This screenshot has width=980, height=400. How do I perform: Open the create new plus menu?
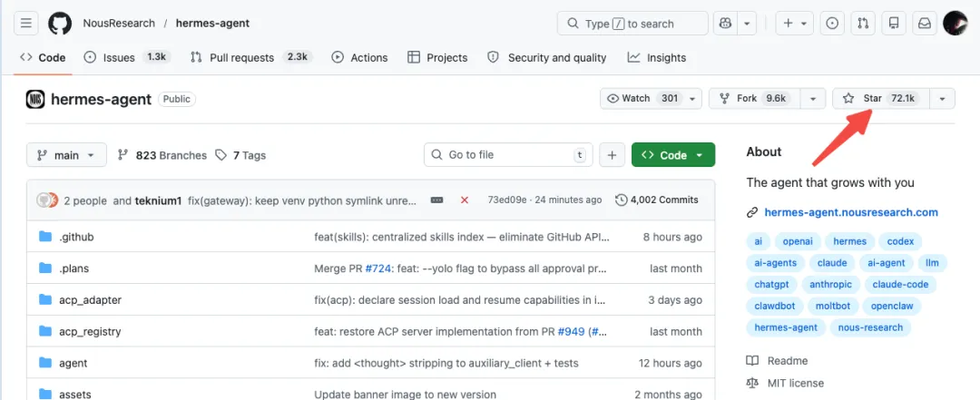(x=794, y=24)
